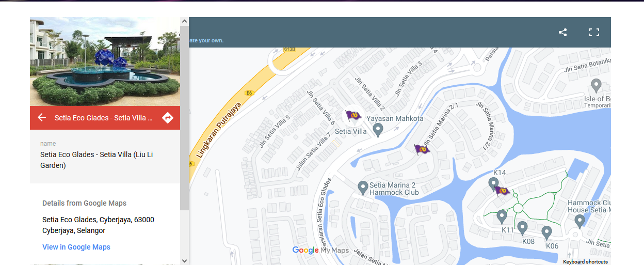Select the K08 map pin
The image size is (644, 279).
[x=522, y=227]
